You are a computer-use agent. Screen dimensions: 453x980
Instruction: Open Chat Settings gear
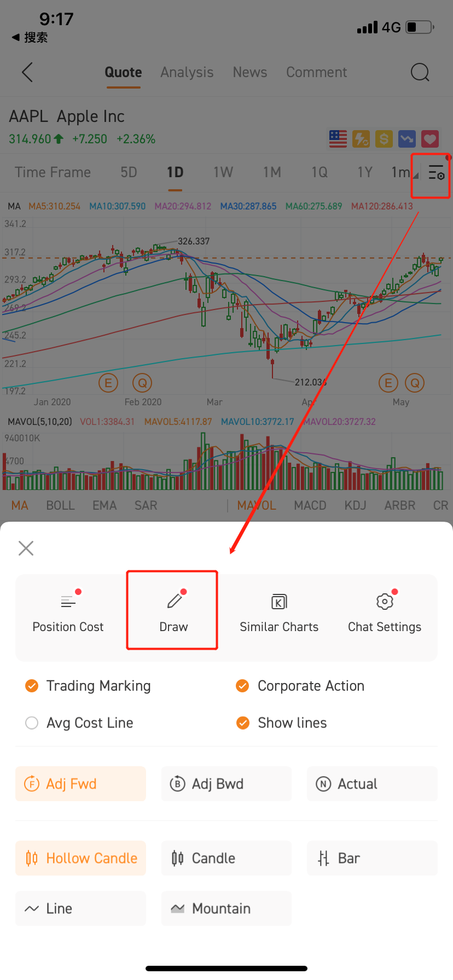(x=385, y=611)
